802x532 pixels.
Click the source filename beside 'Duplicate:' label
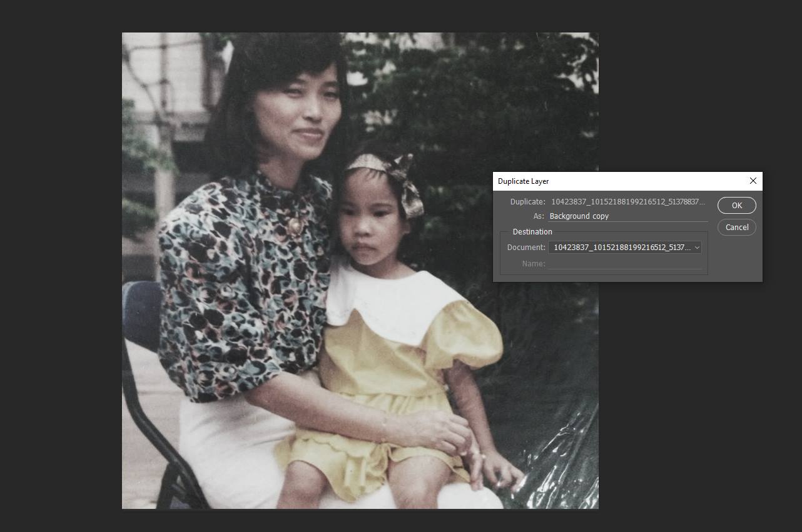tap(627, 202)
